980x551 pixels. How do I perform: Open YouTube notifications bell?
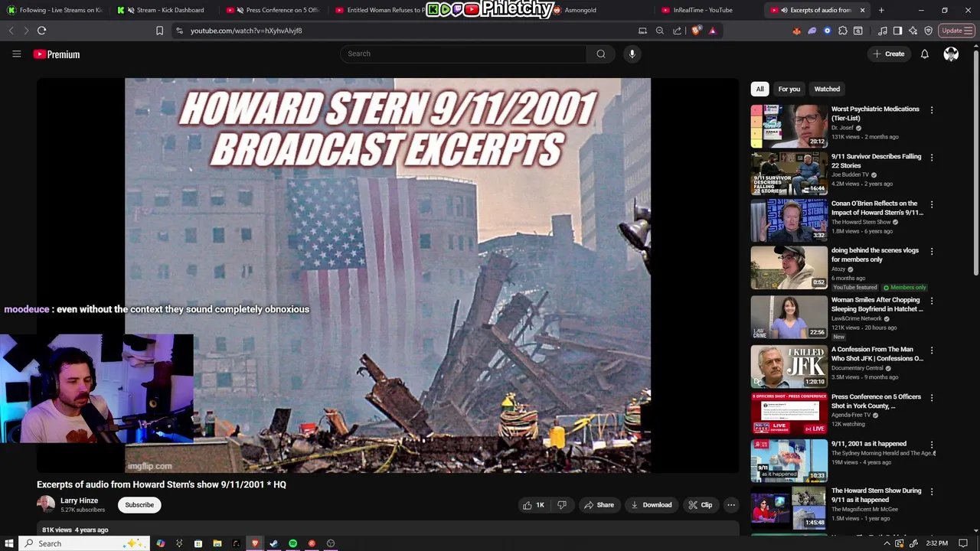(x=925, y=54)
